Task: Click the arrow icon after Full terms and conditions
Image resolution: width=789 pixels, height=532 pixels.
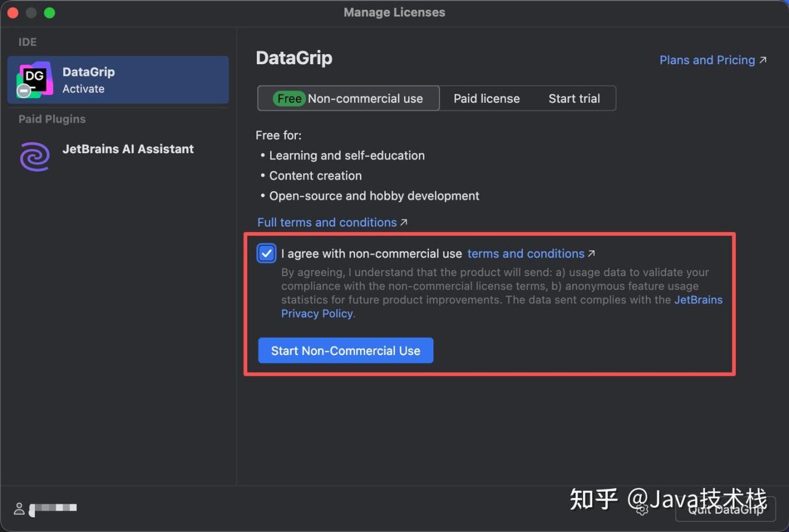Action: (404, 222)
